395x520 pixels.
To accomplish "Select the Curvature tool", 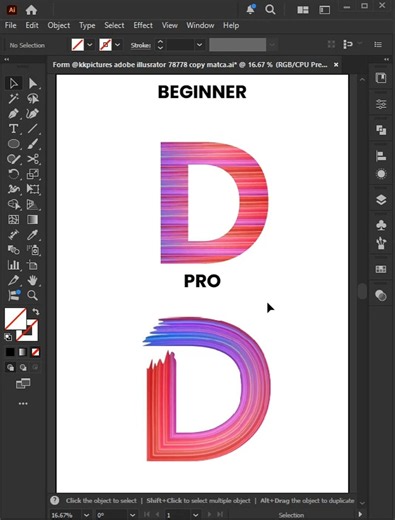I will [x=32, y=114].
